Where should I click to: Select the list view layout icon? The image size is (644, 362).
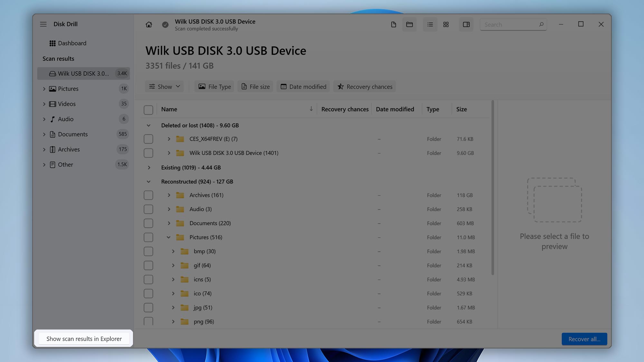coord(430,24)
